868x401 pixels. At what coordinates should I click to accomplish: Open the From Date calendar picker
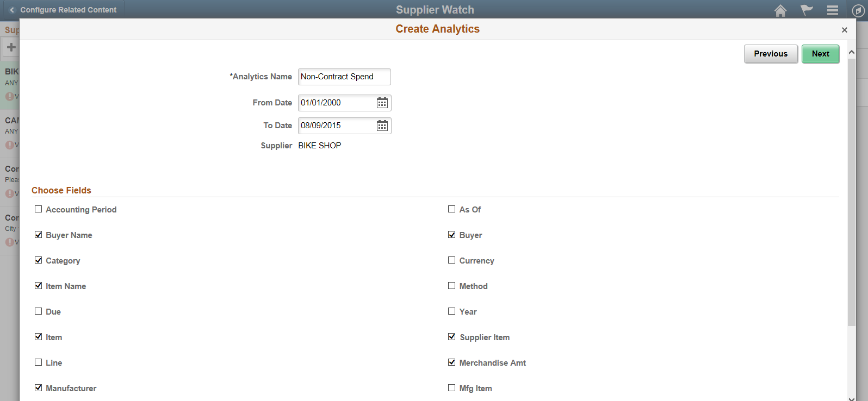click(382, 103)
